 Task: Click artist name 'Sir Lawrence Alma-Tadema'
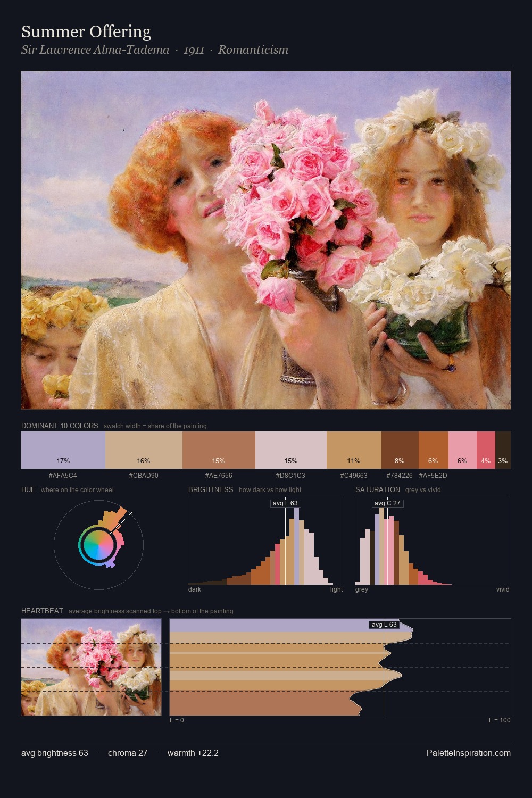(95, 50)
